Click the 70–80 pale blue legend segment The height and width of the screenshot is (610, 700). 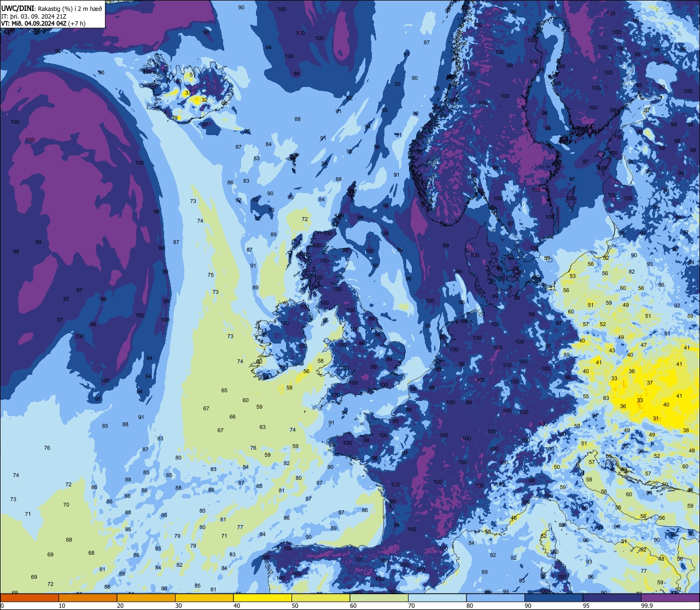(437, 597)
